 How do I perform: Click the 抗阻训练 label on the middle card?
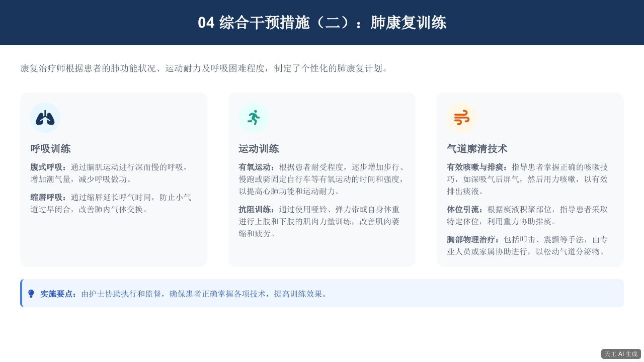(255, 209)
